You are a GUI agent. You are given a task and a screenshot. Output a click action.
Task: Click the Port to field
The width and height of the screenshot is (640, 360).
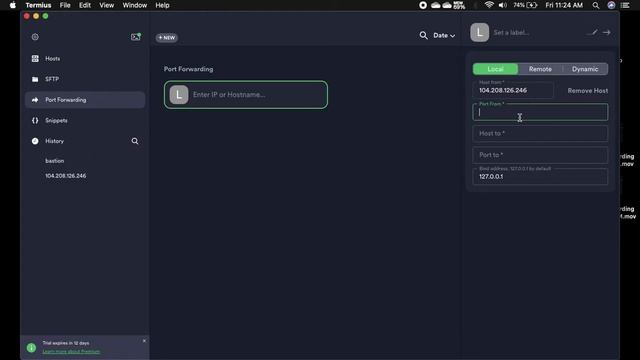pyautogui.click(x=540, y=155)
